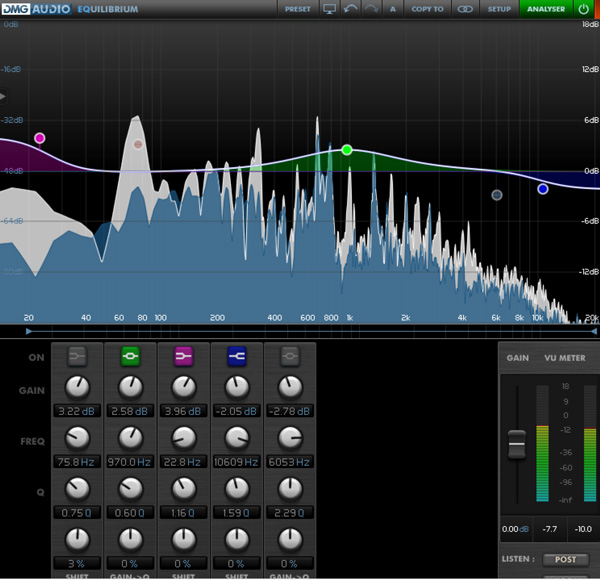Undo the last change with the undo arrow

[x=350, y=9]
